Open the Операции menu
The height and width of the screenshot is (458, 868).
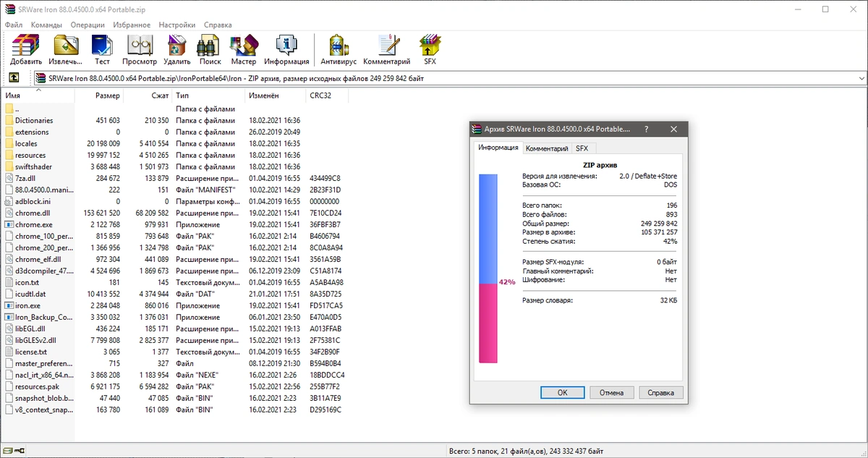coord(88,25)
